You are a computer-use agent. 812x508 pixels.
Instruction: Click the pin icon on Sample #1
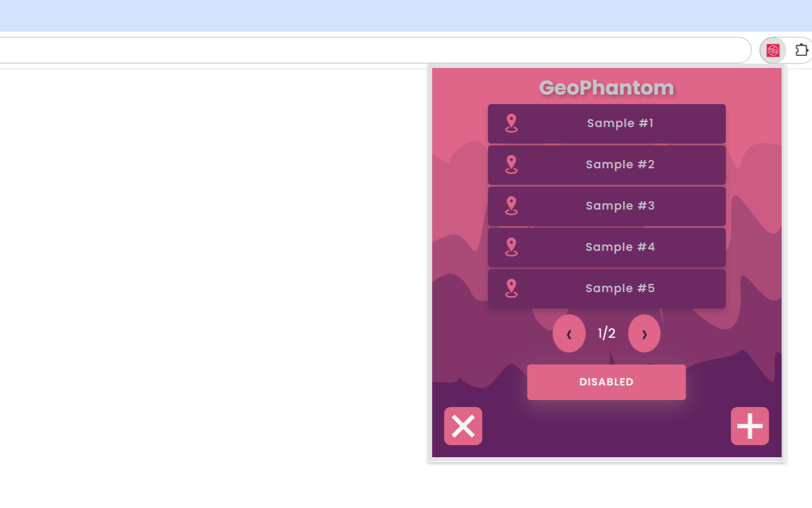511,123
